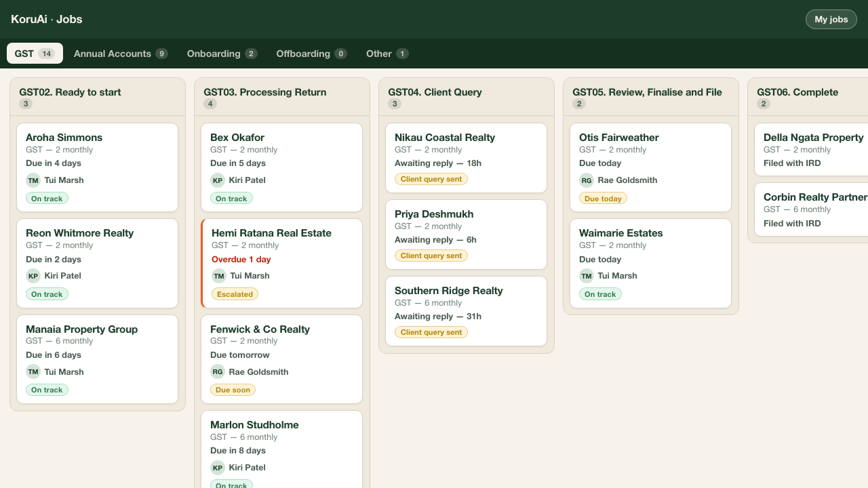Click Filed with IRD on Della Ngata card
The width and height of the screenshot is (868, 488).
tap(792, 163)
